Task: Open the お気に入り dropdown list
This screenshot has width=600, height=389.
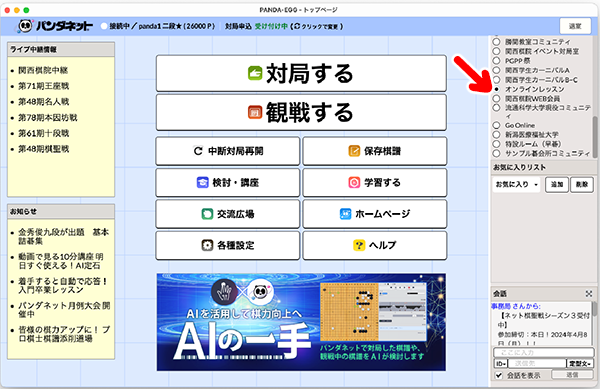Action: [516, 185]
